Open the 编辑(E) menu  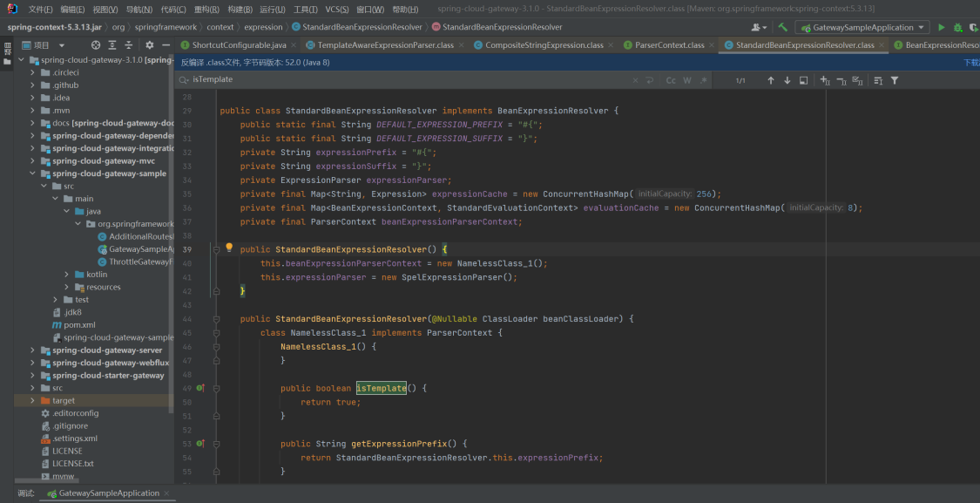(x=72, y=10)
